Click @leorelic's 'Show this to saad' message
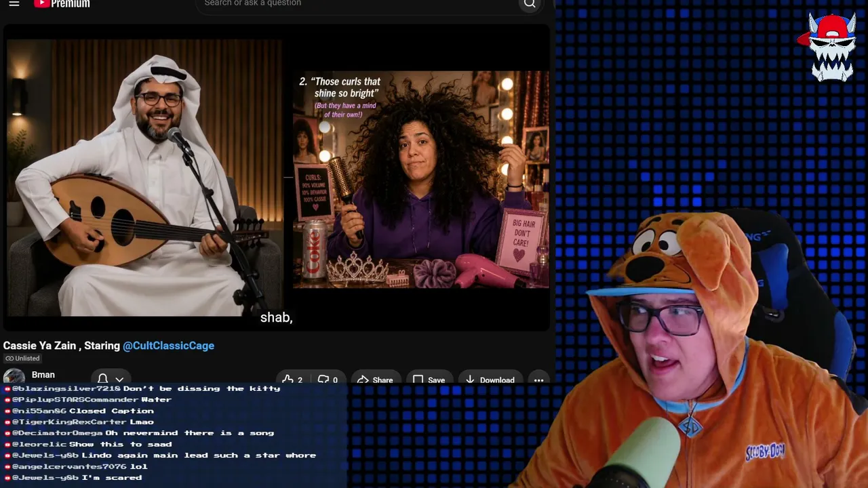868x488 pixels. pos(88,444)
